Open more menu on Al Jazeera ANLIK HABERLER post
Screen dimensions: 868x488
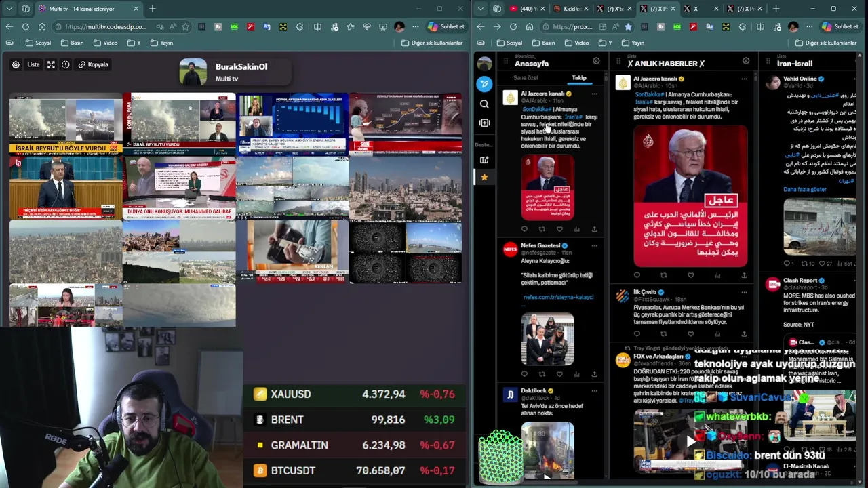click(744, 79)
